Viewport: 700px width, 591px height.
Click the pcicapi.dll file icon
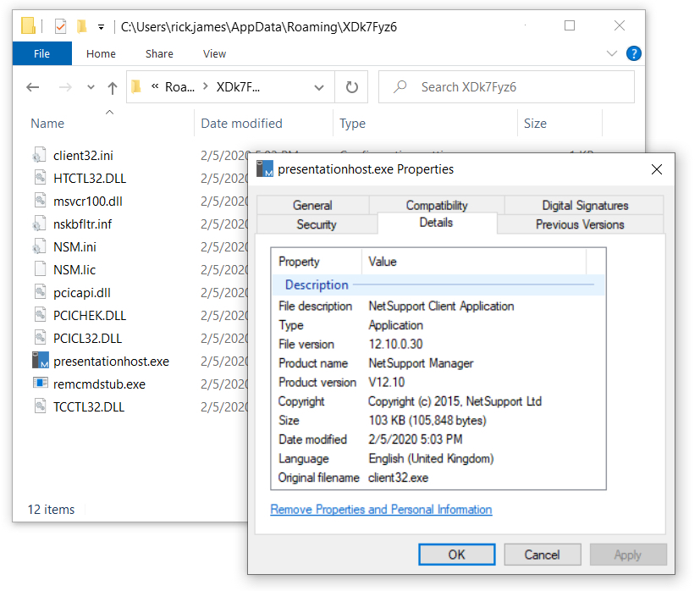(40, 292)
